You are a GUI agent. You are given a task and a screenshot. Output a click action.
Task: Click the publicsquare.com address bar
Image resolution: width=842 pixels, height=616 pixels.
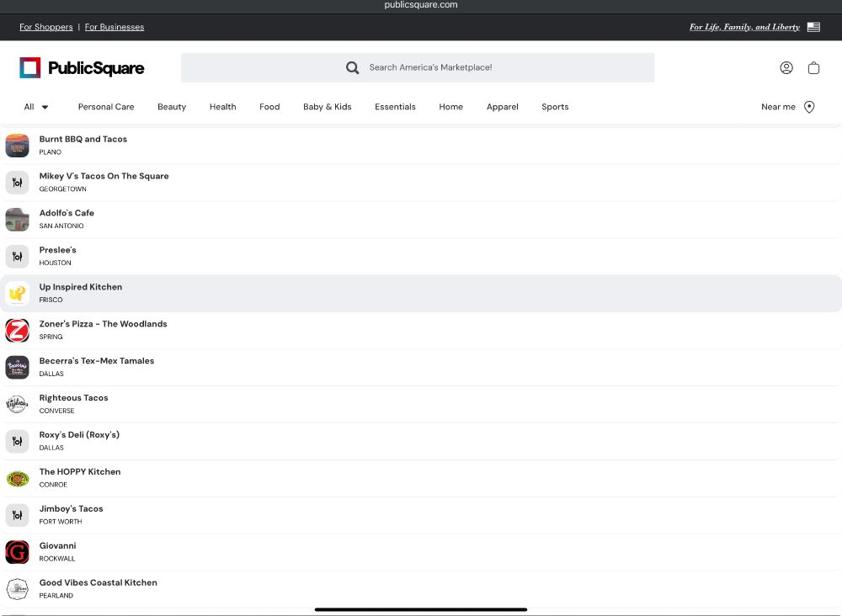(421, 5)
